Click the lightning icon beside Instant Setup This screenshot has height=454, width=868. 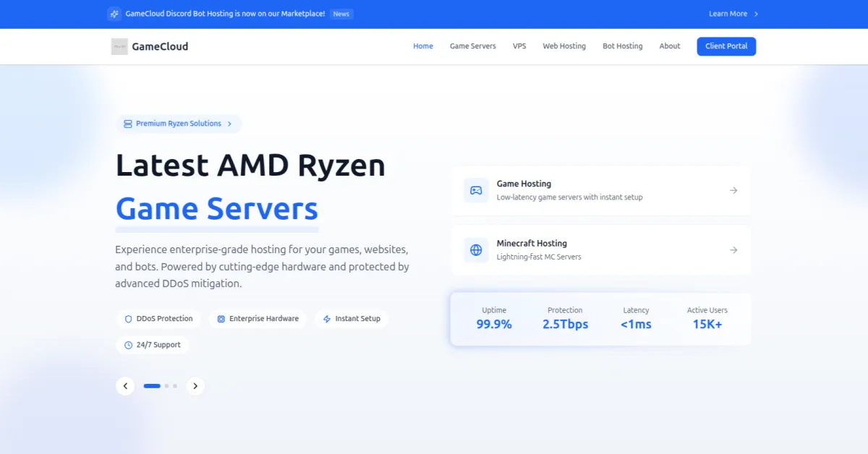coord(327,318)
